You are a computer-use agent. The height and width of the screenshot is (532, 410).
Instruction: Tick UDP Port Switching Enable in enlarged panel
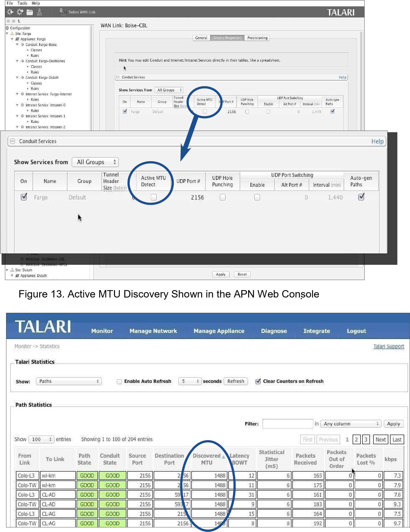click(257, 197)
